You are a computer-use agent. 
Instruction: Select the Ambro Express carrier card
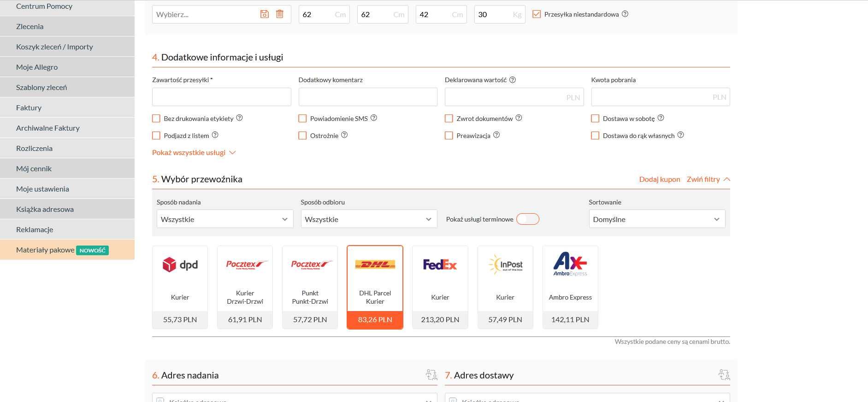(x=570, y=287)
